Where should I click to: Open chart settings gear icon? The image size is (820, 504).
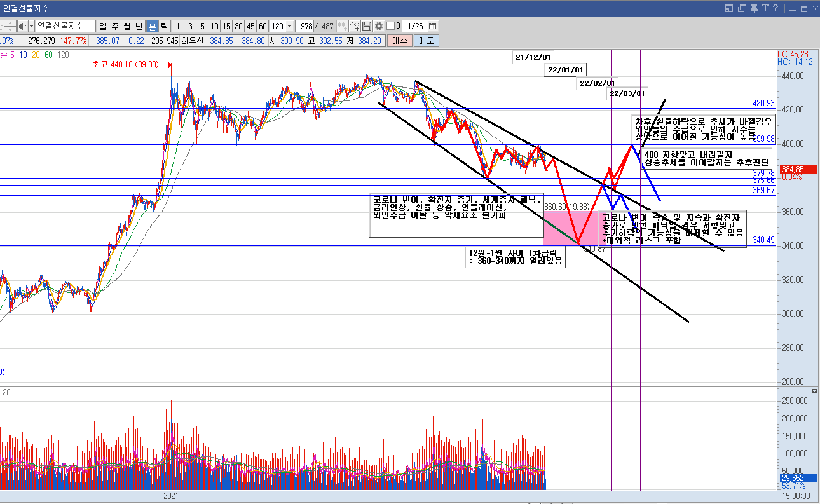(379, 26)
